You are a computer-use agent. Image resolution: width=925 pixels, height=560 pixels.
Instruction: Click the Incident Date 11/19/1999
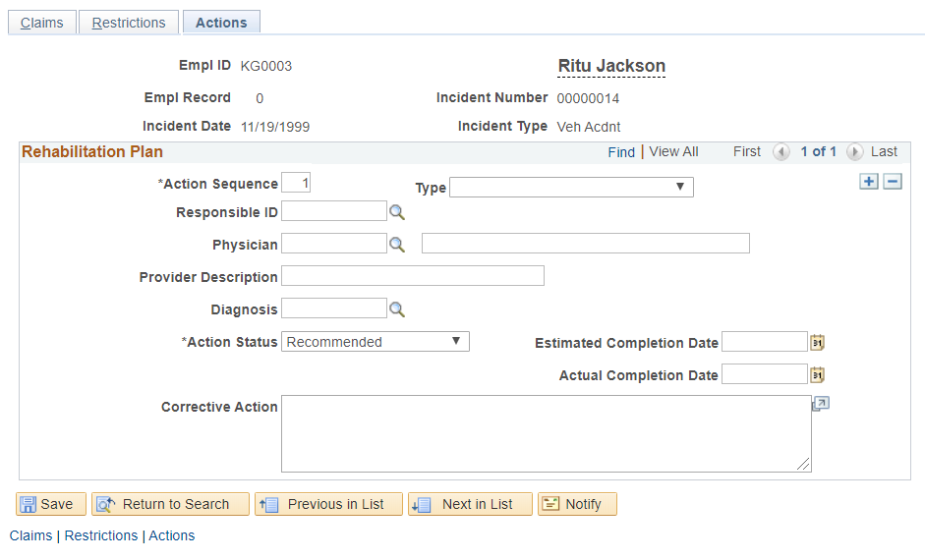[275, 127]
